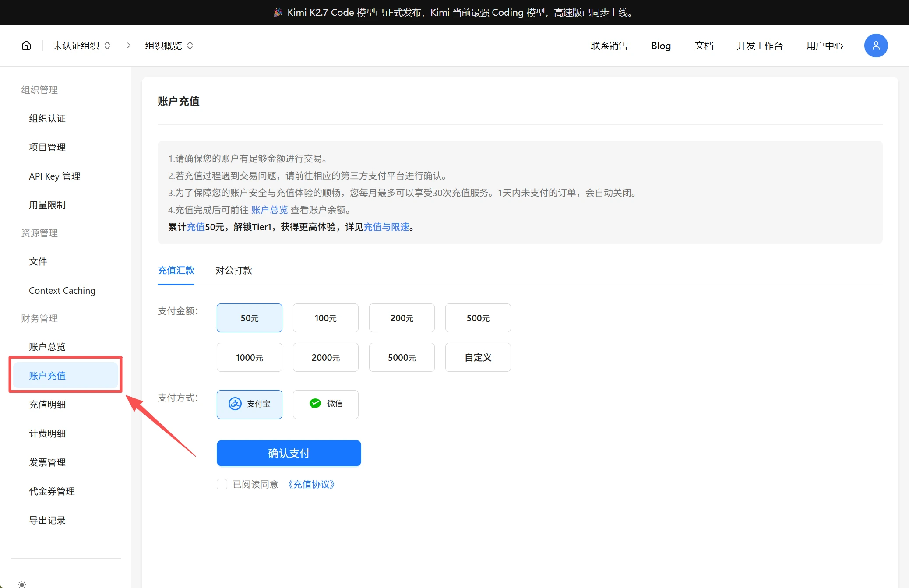Select the 100元 payment amount
The image size is (909, 588).
(x=326, y=318)
